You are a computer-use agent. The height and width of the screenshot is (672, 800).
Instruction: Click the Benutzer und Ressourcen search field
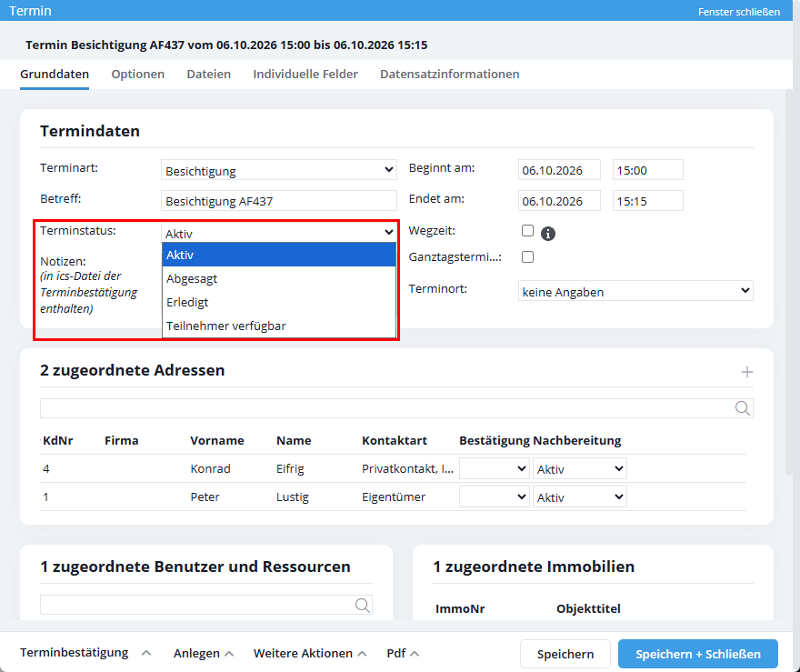(x=206, y=605)
